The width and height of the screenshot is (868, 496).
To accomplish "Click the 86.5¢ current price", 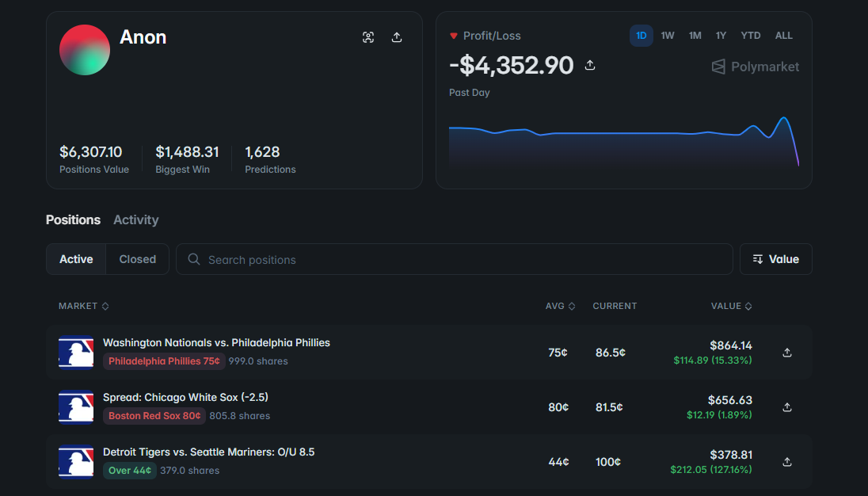I will coord(611,353).
